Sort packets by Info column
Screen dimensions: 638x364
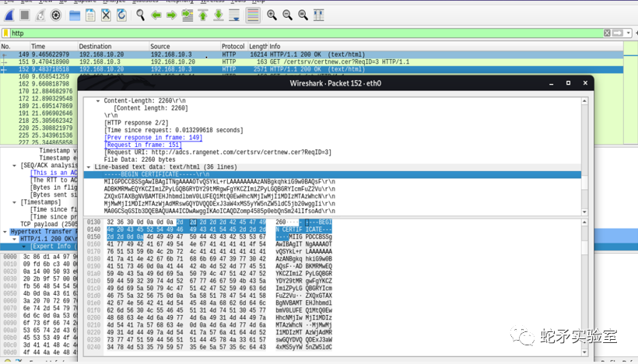click(x=446, y=47)
